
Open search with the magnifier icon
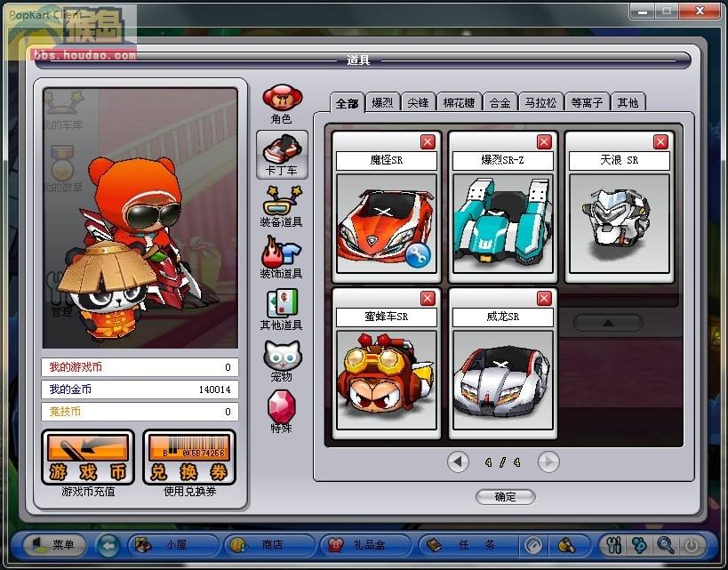(x=665, y=545)
